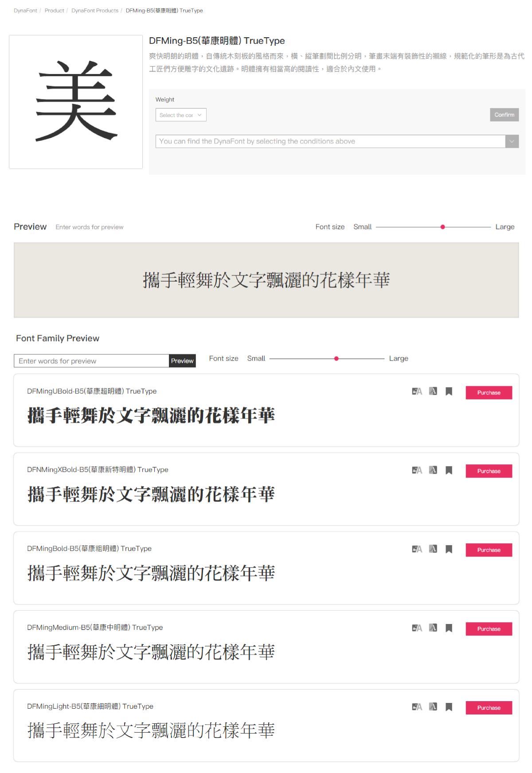Click the large preview text banner

click(266, 280)
